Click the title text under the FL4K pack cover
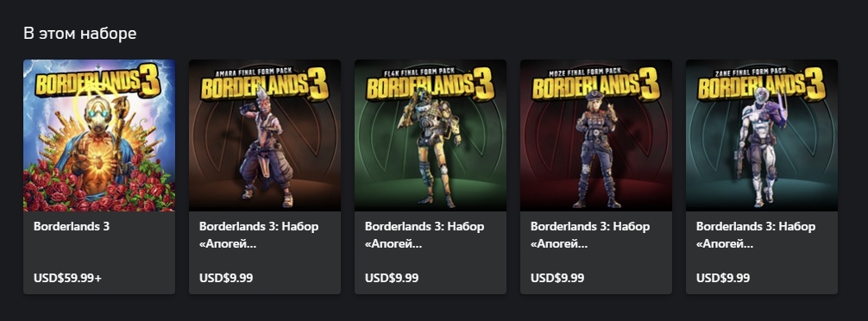Screen dimensions: 868x321 click(x=424, y=235)
